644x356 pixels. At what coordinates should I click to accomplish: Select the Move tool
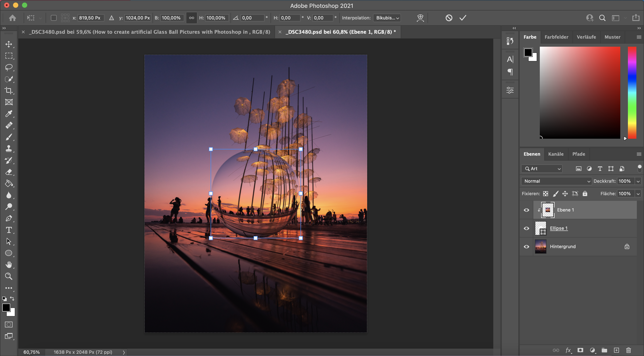pos(9,44)
